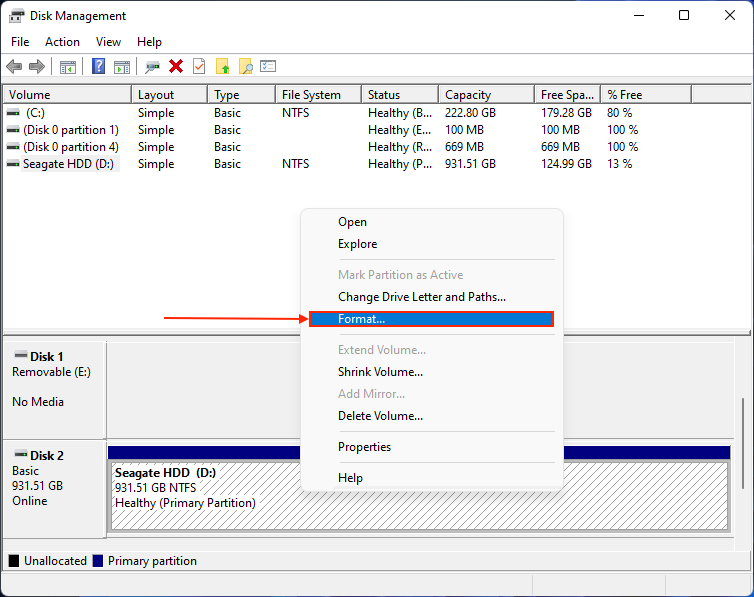Click drive icon beside Disk 0 partition 4
Screen dimensions: 754x597
click(13, 147)
